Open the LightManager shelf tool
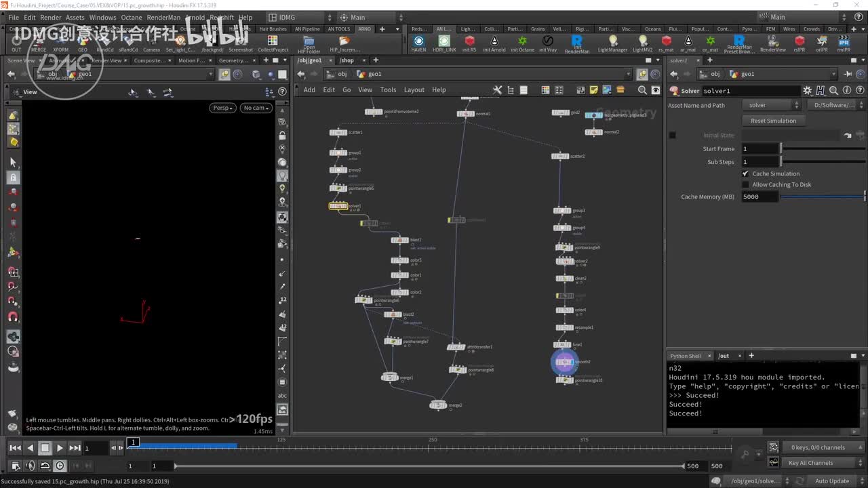868x488 pixels. (612, 42)
